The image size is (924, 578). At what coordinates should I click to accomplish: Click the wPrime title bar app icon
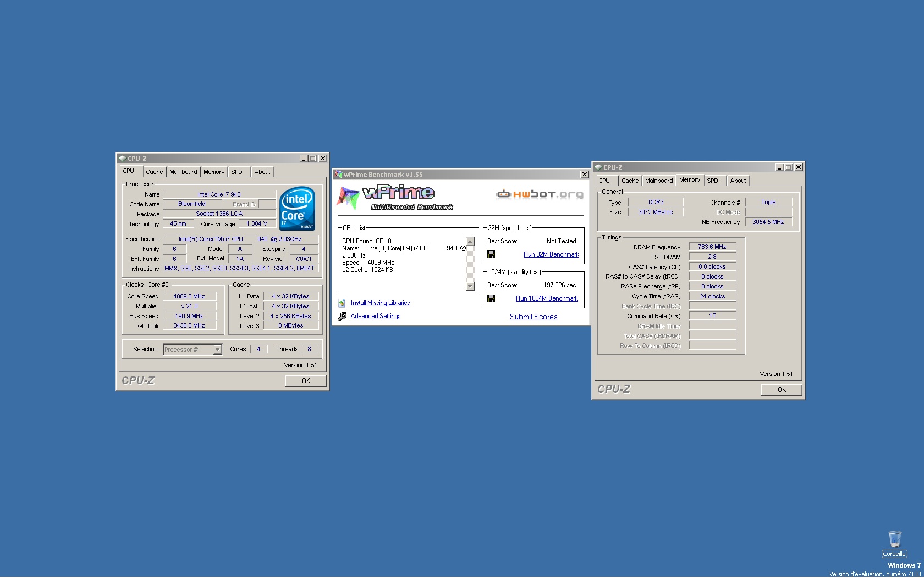tap(339, 175)
